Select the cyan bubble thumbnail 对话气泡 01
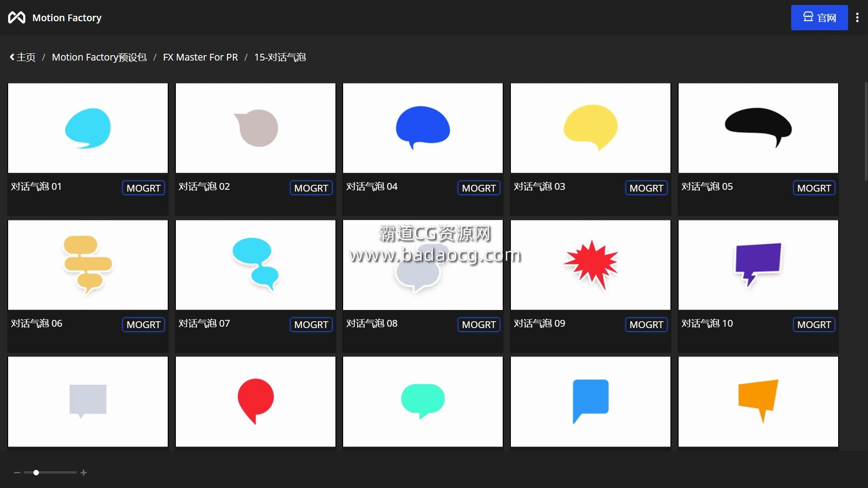 (88, 128)
